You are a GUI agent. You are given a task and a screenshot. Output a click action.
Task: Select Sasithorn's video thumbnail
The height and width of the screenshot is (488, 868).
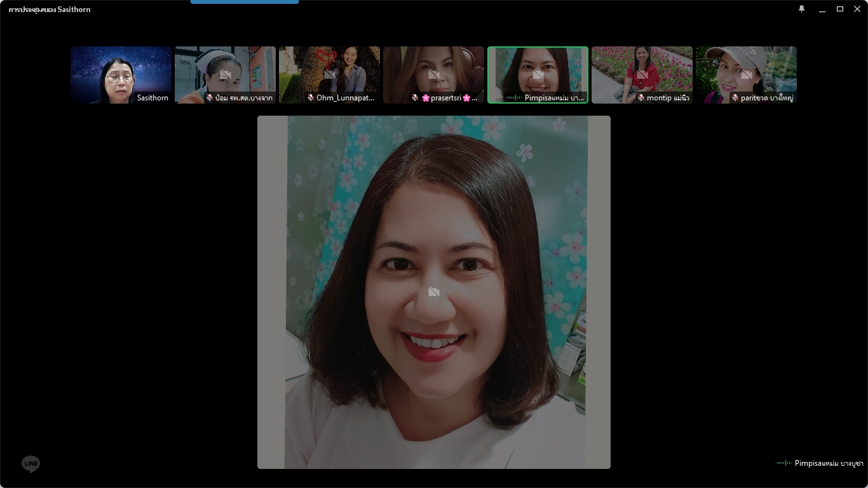pos(121,73)
